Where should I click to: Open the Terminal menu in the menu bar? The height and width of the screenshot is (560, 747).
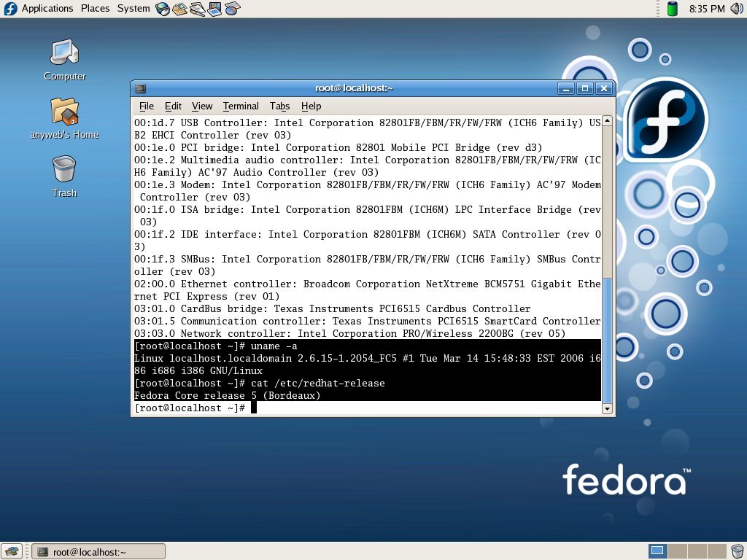(241, 106)
